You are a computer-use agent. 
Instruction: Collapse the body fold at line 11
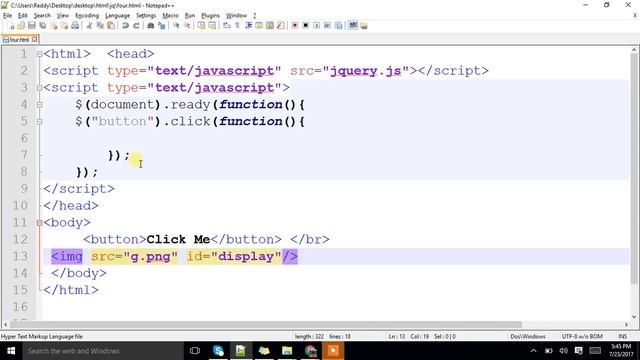pos(39,223)
